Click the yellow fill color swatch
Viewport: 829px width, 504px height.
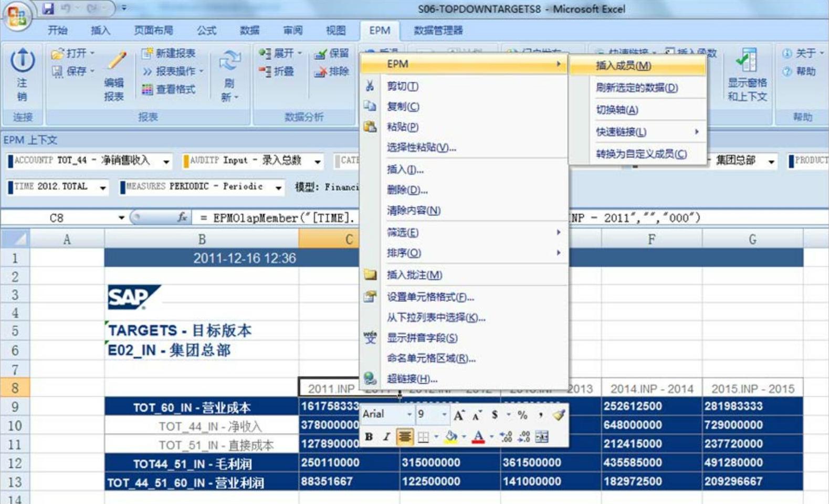click(450, 437)
